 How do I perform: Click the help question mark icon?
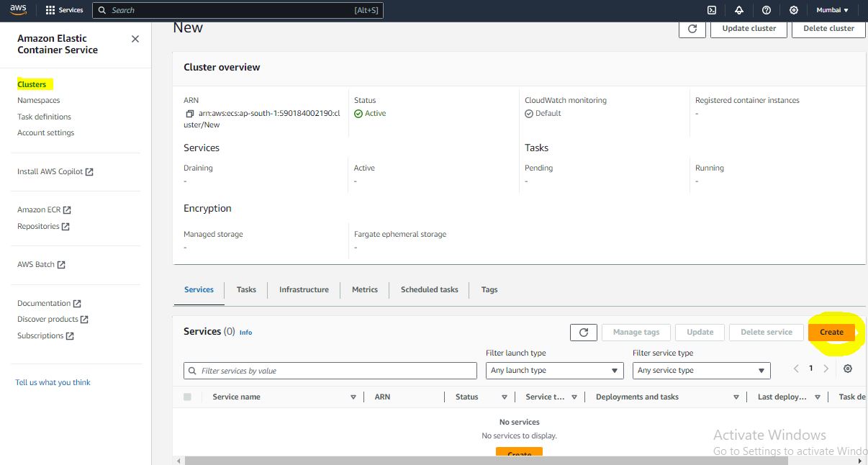pyautogui.click(x=767, y=10)
